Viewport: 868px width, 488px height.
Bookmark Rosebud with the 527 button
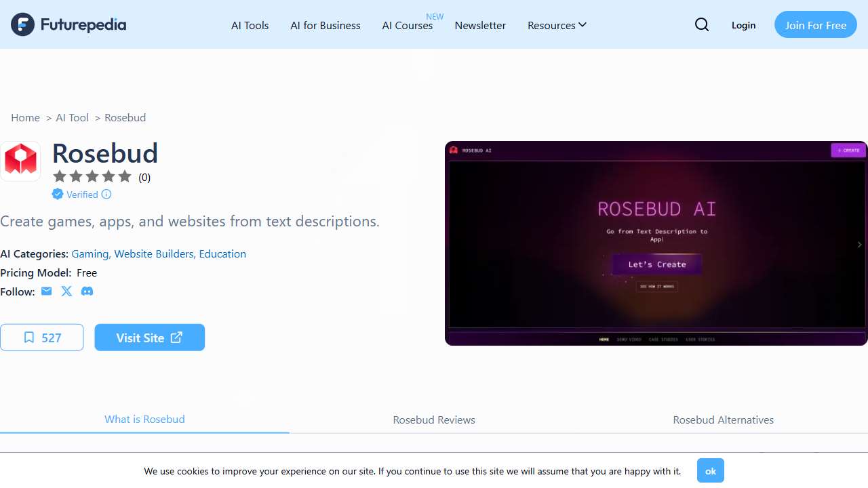point(42,338)
